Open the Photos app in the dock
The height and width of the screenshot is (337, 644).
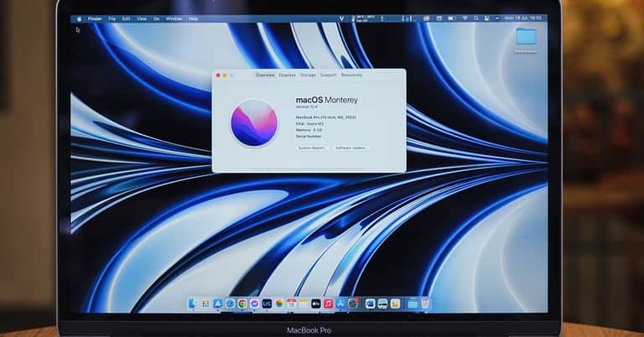tap(279, 303)
